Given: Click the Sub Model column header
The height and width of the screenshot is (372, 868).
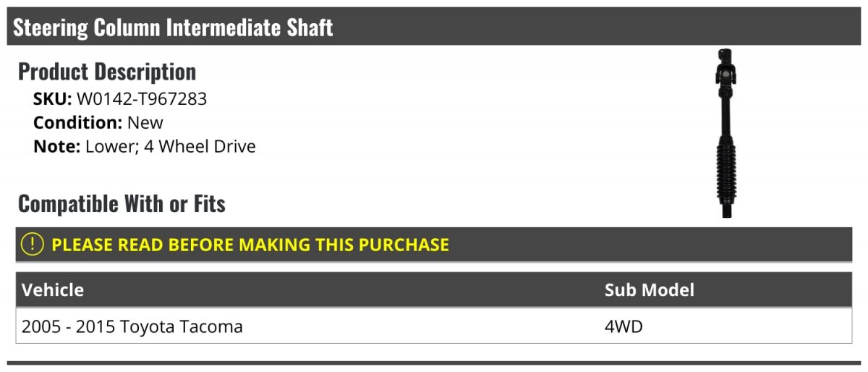Looking at the screenshot, I should (649, 290).
